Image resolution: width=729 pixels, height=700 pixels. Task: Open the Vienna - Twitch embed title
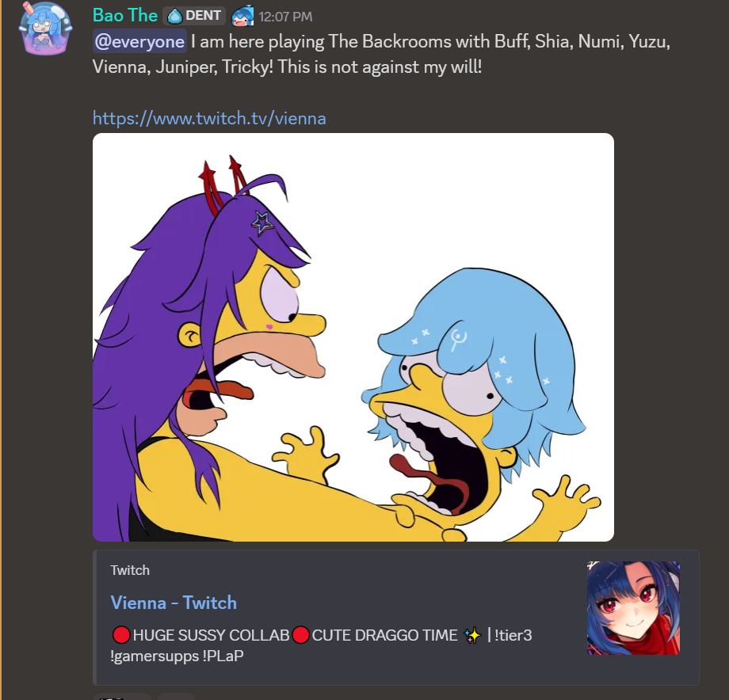pos(174,603)
